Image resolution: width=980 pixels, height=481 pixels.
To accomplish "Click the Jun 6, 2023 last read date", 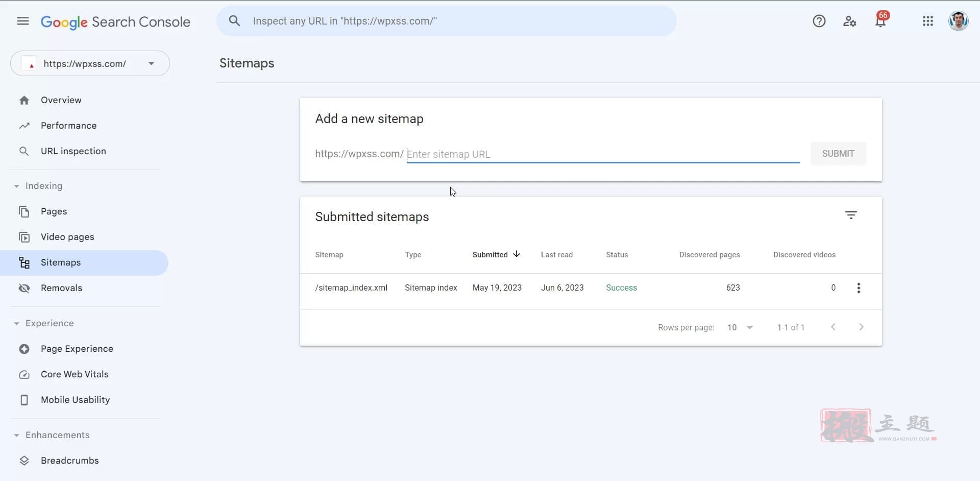I will coord(562,288).
